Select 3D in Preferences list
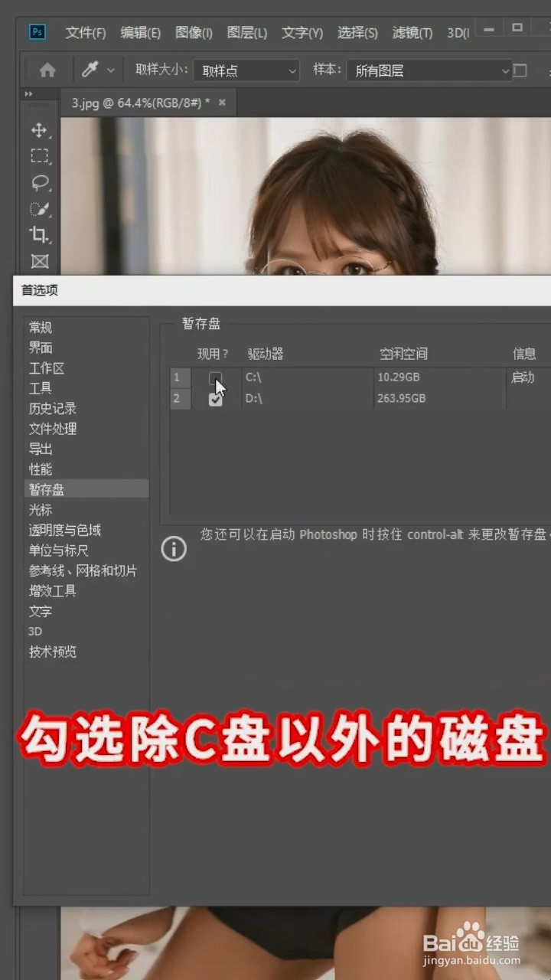Viewport: 551px width, 980px height. tap(35, 632)
